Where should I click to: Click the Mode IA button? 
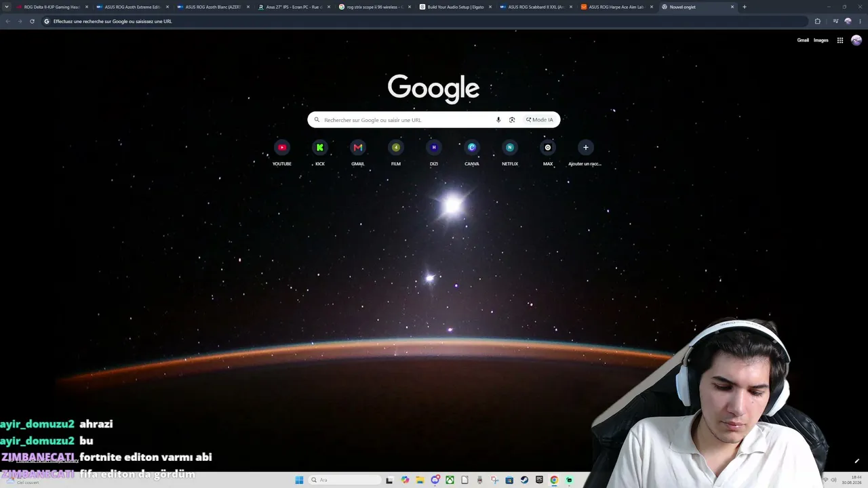540,120
